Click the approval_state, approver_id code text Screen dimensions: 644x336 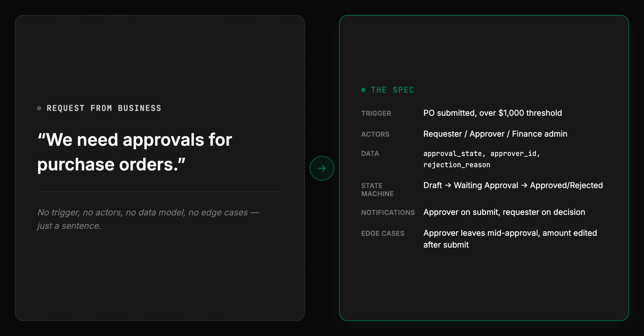(x=481, y=154)
